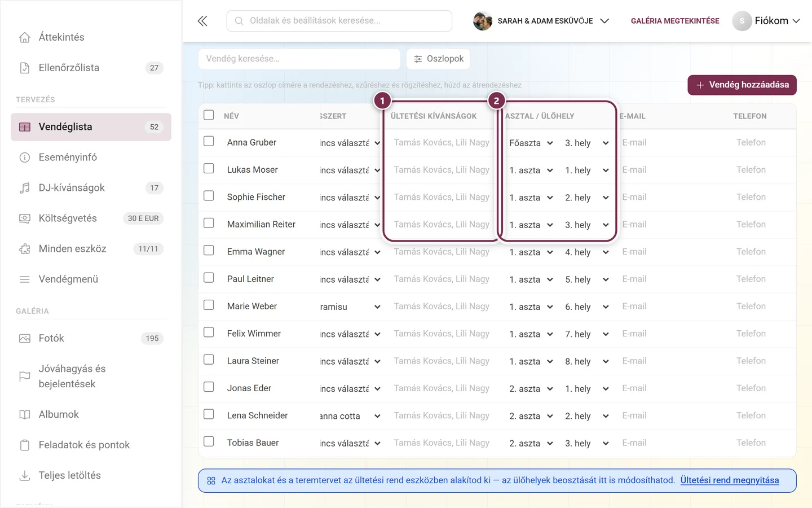The height and width of the screenshot is (508, 812).
Task: Click the Ellenőrzőlista document icon
Action: tap(25, 68)
